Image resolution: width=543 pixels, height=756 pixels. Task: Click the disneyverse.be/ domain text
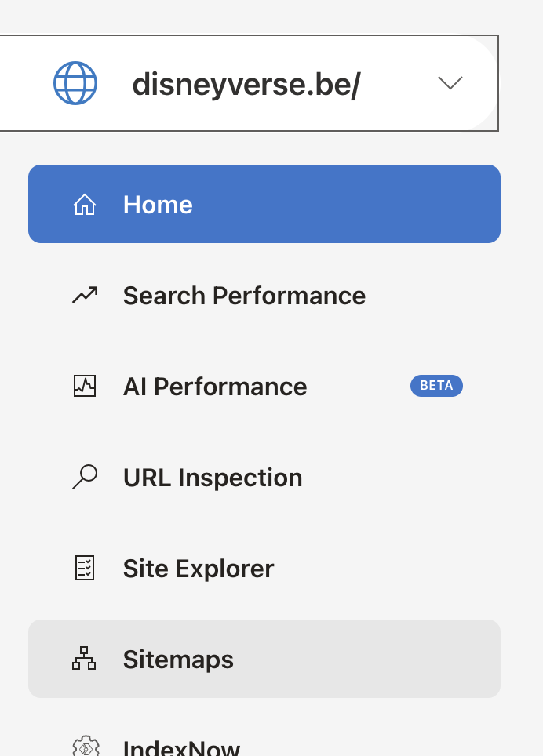coord(246,83)
